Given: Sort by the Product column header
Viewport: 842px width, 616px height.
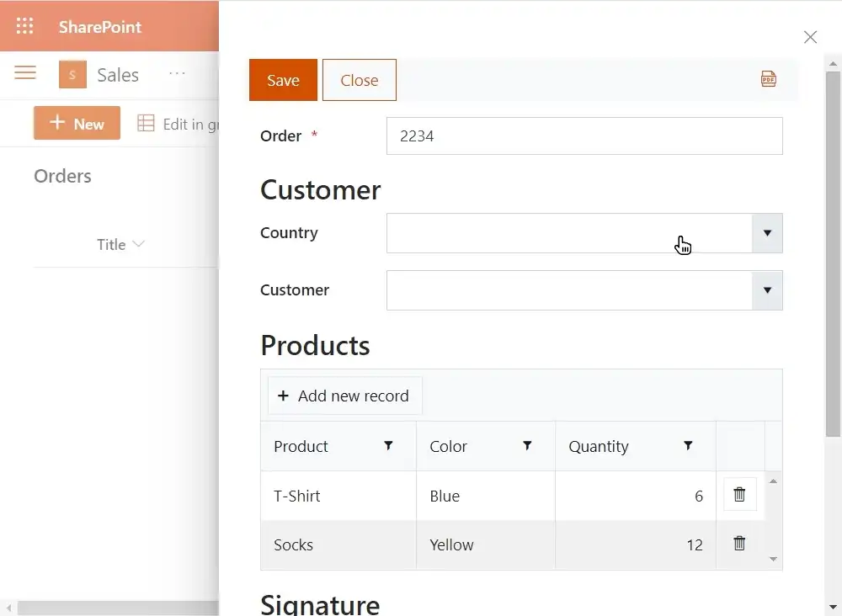Looking at the screenshot, I should (x=301, y=447).
